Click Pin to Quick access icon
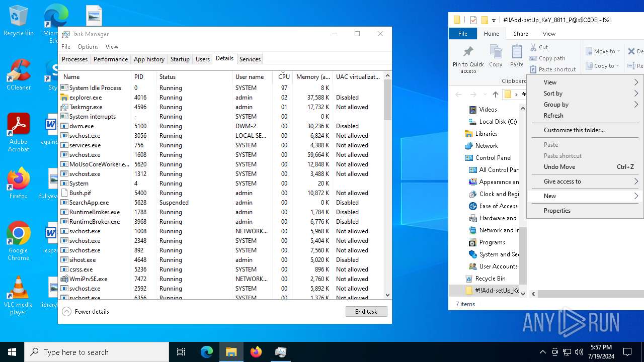The image size is (644, 362). coord(468,59)
